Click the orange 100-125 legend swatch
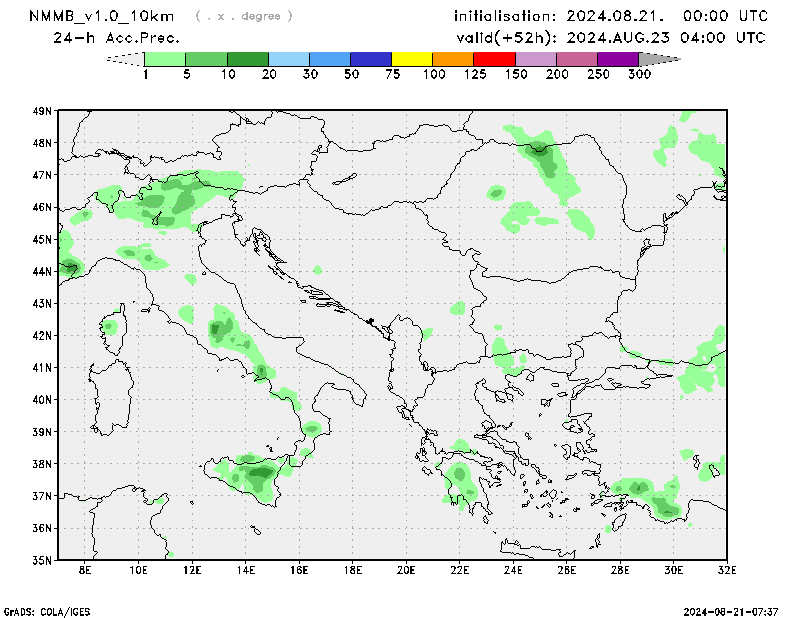 (x=453, y=59)
